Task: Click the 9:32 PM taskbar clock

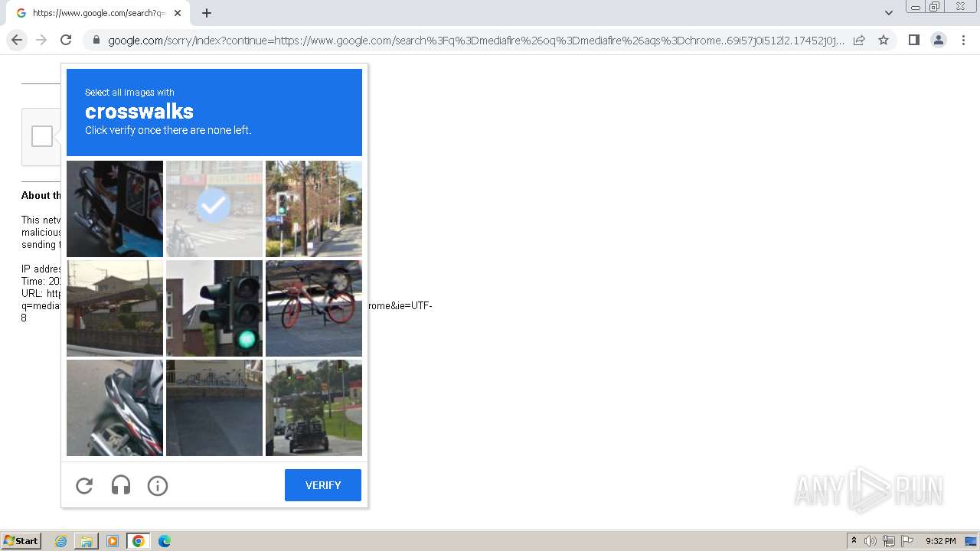Action: coord(940,541)
